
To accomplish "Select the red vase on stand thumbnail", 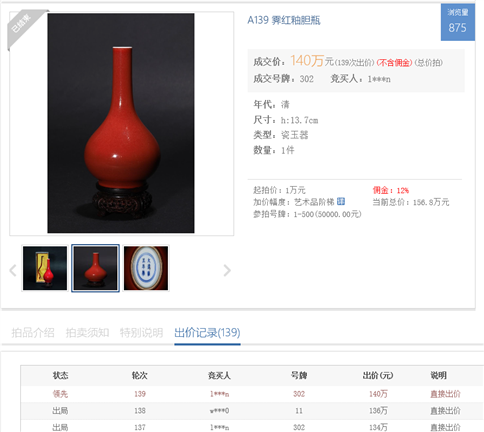I will pos(95,268).
